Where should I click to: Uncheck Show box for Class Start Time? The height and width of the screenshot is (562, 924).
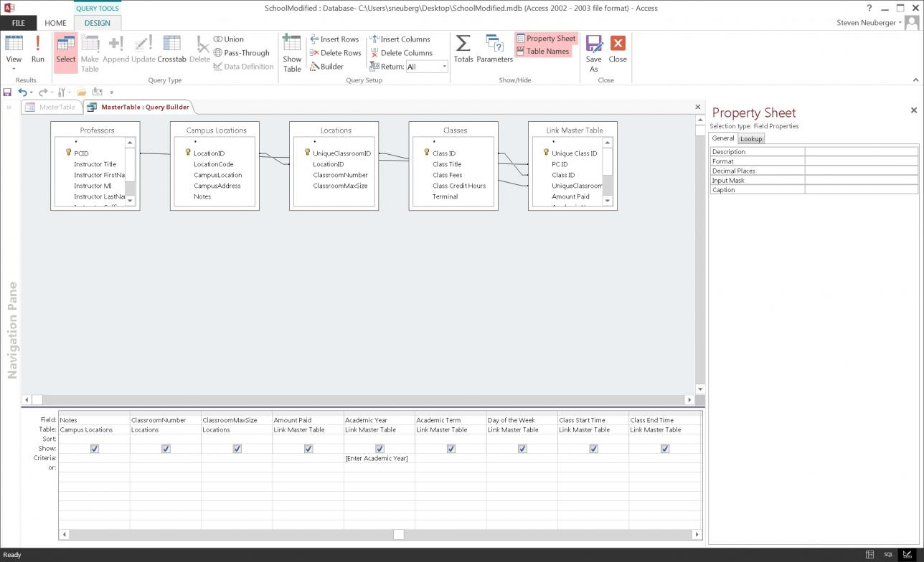pyautogui.click(x=593, y=449)
